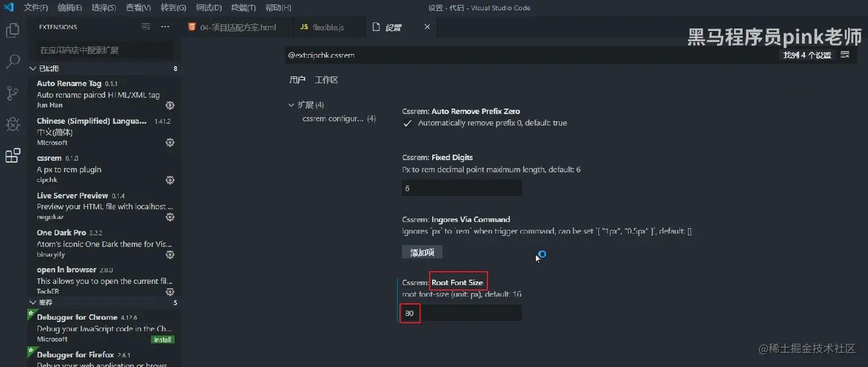Open the Search view in activity bar
Viewport: 868px width, 367px height.
tap(13, 61)
